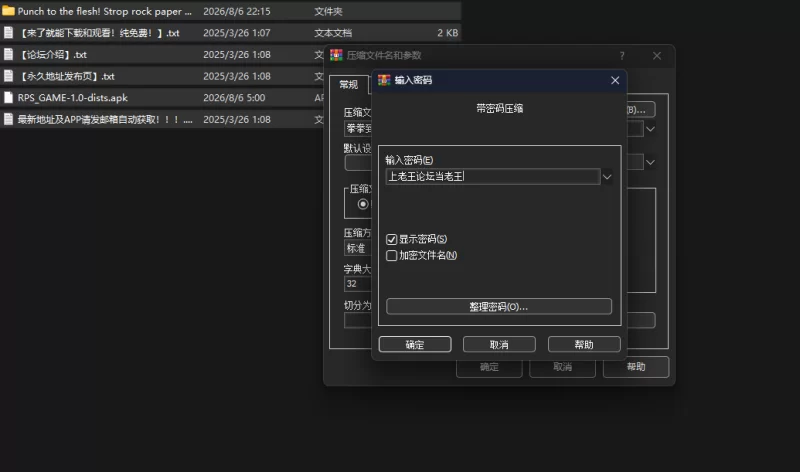Select the radio button under 压缩文件格式
The image size is (800, 472).
[x=363, y=204]
